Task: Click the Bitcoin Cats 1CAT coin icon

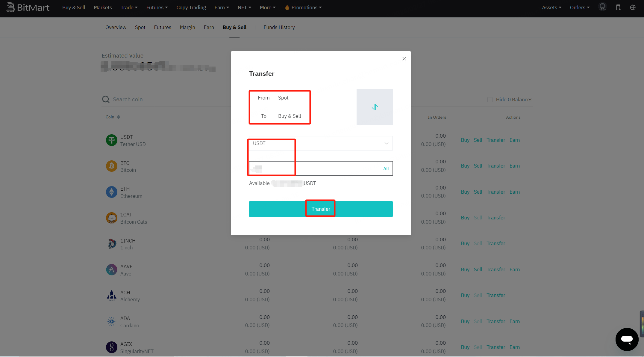Action: [111, 218]
